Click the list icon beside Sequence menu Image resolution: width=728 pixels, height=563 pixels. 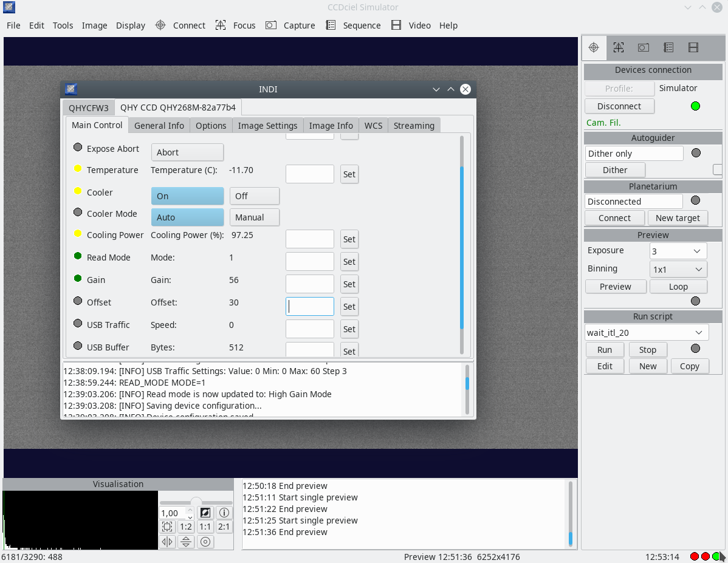coord(331,25)
